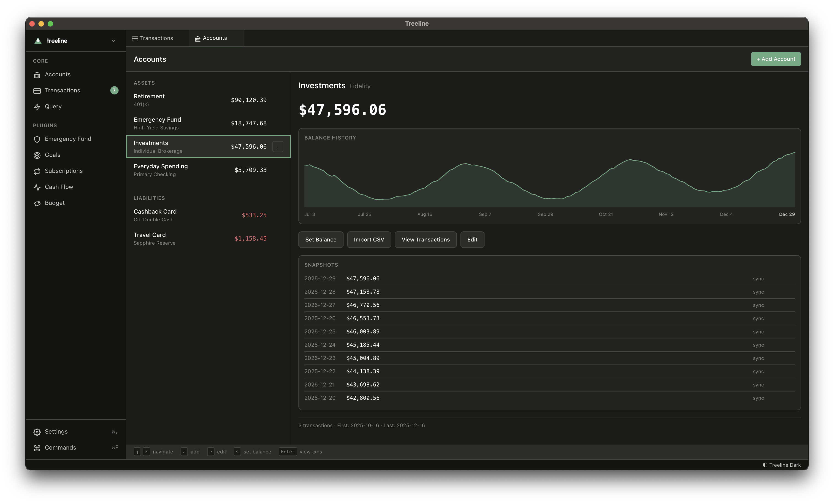Expand the treeline workspace chevron

[113, 41]
